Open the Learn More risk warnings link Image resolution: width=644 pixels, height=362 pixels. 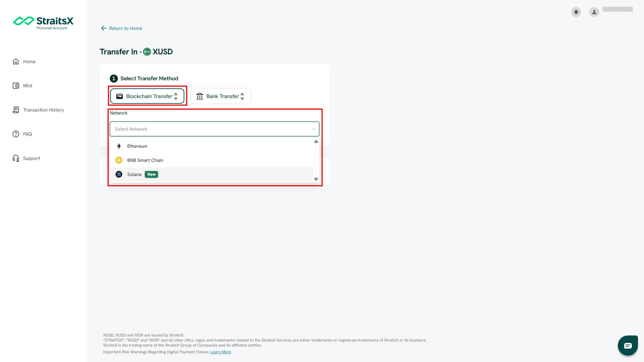pos(221,352)
